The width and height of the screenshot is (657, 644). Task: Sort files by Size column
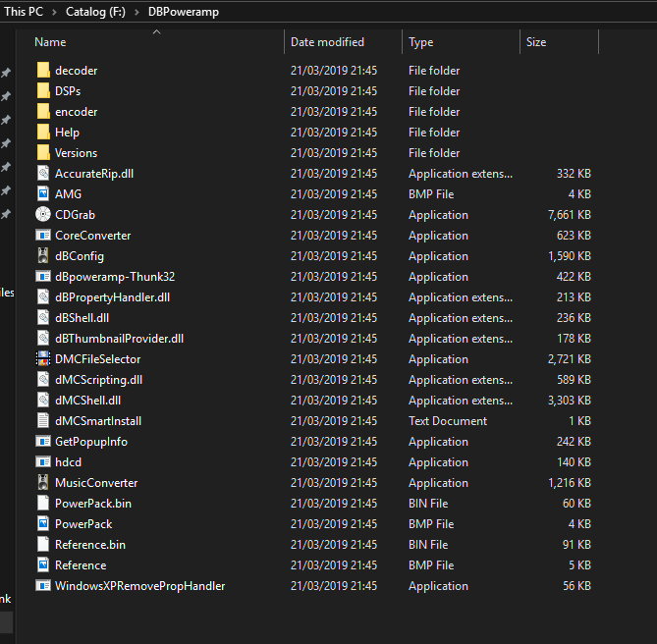coord(536,42)
